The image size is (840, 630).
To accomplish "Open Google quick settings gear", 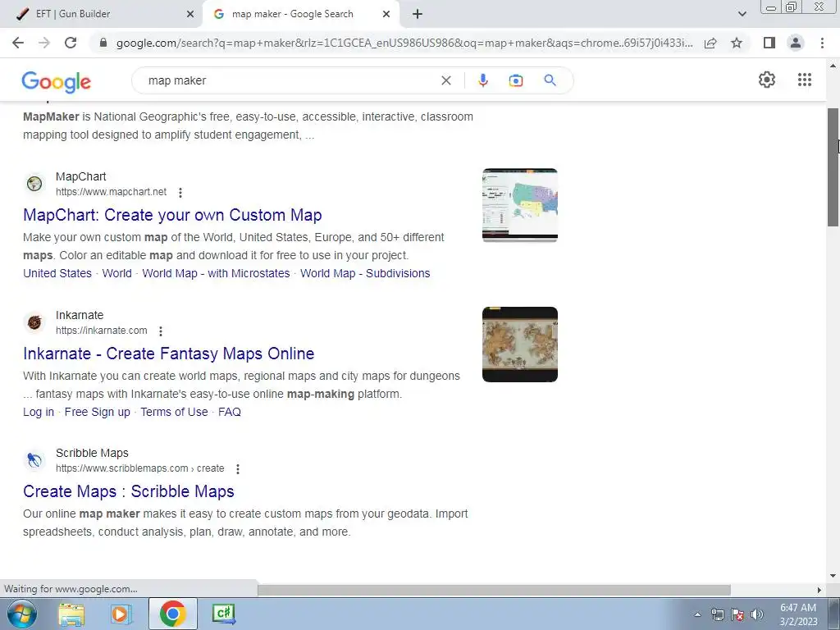I will pos(767,80).
